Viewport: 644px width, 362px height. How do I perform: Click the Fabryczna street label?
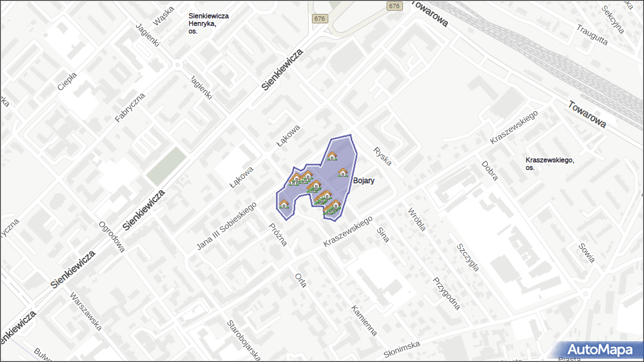click(130, 108)
